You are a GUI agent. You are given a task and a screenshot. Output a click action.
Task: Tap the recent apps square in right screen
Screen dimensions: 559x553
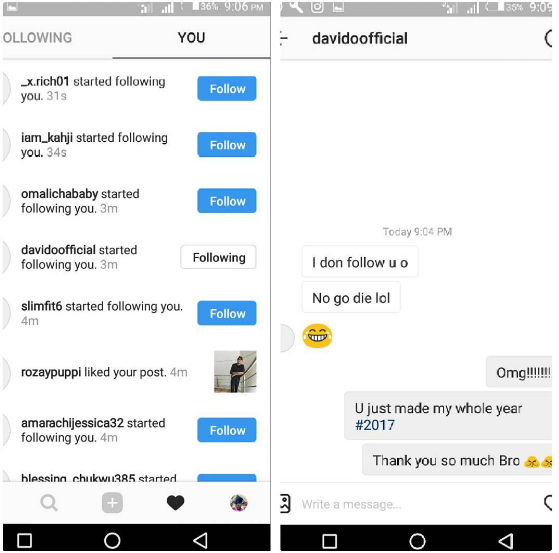pyautogui.click(x=329, y=541)
